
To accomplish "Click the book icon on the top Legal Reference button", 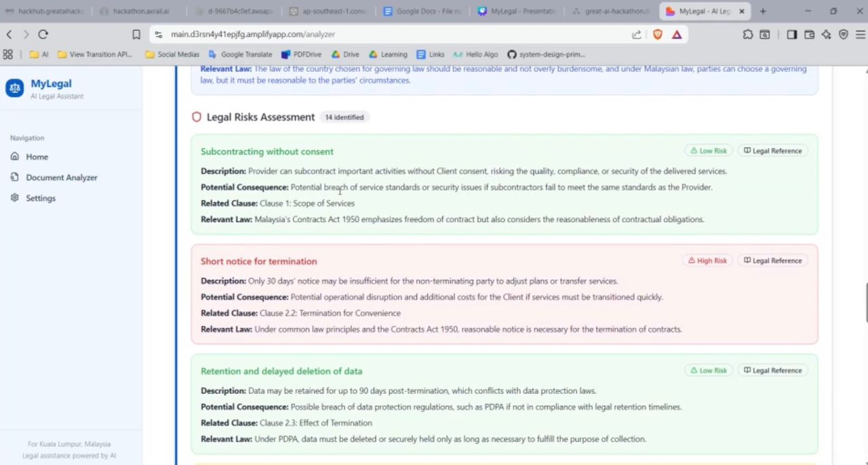I will pyautogui.click(x=747, y=150).
